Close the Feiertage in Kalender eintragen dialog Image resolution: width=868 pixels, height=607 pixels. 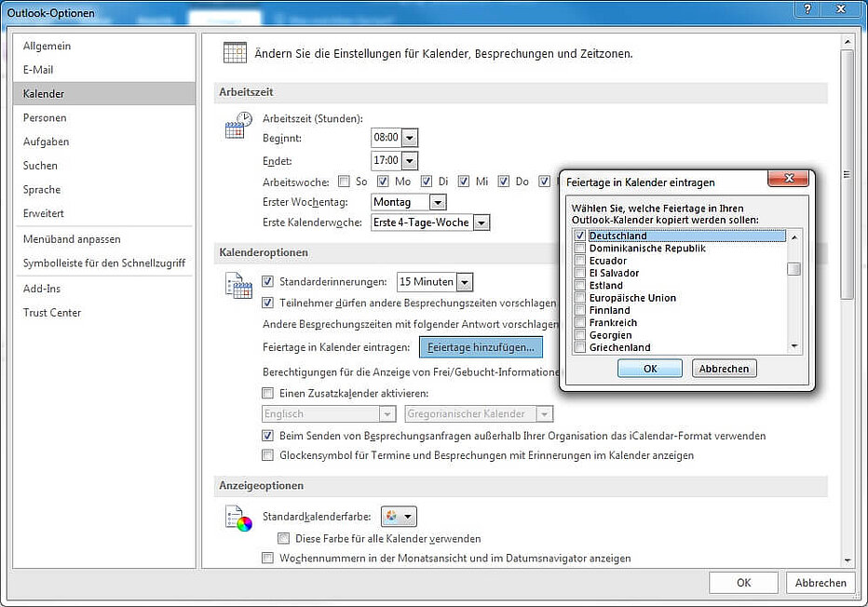pos(788,178)
